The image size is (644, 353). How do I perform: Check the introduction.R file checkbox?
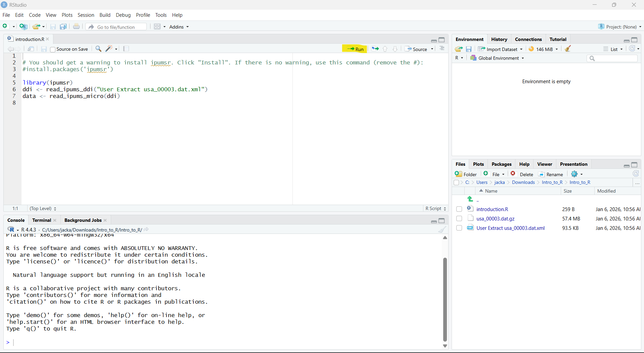coord(459,209)
